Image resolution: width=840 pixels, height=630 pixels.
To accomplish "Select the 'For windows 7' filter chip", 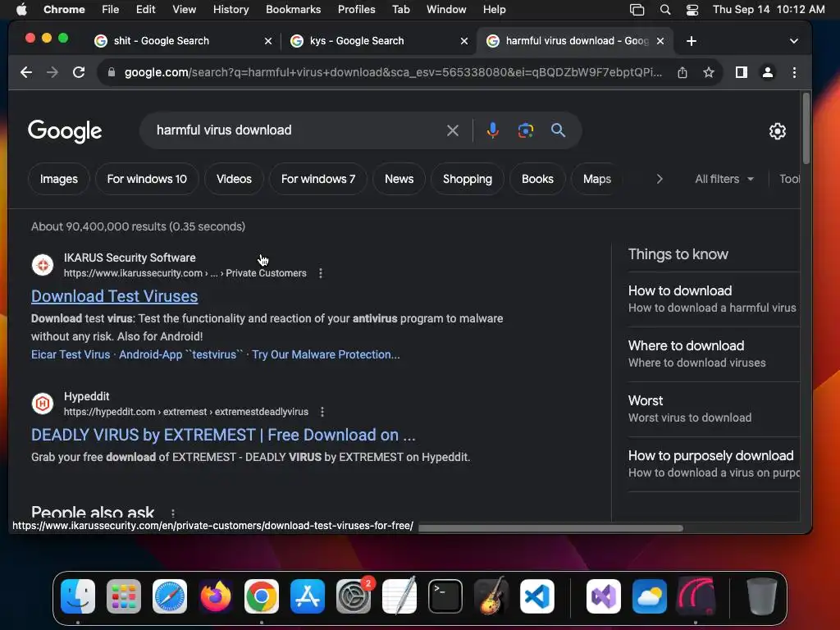I will coord(318,179).
